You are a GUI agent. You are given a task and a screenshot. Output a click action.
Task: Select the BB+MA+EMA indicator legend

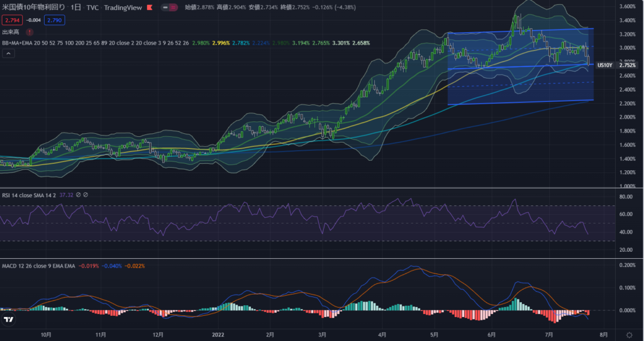tap(19, 43)
